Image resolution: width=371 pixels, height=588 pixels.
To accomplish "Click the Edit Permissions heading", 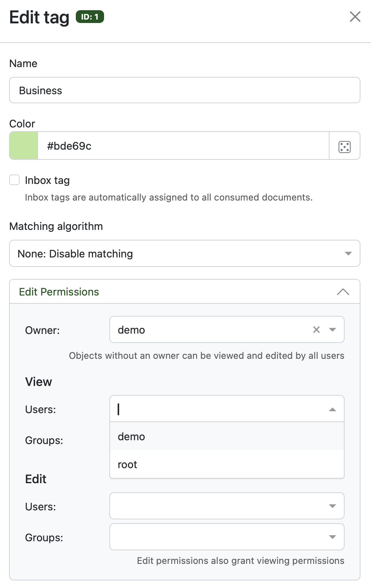I will tap(59, 292).
